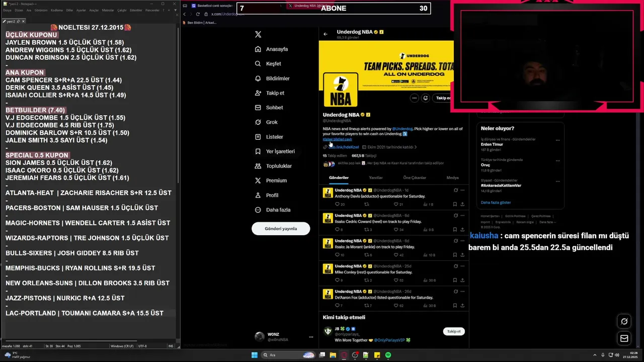The image size is (644, 362).
Task: Click Gönderi yayınla button
Action: [281, 229]
